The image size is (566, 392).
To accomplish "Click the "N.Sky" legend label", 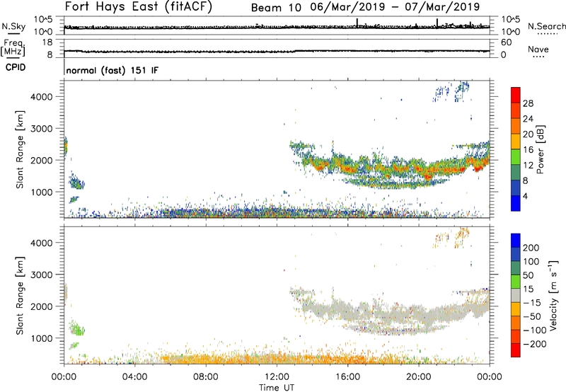I will (x=13, y=26).
